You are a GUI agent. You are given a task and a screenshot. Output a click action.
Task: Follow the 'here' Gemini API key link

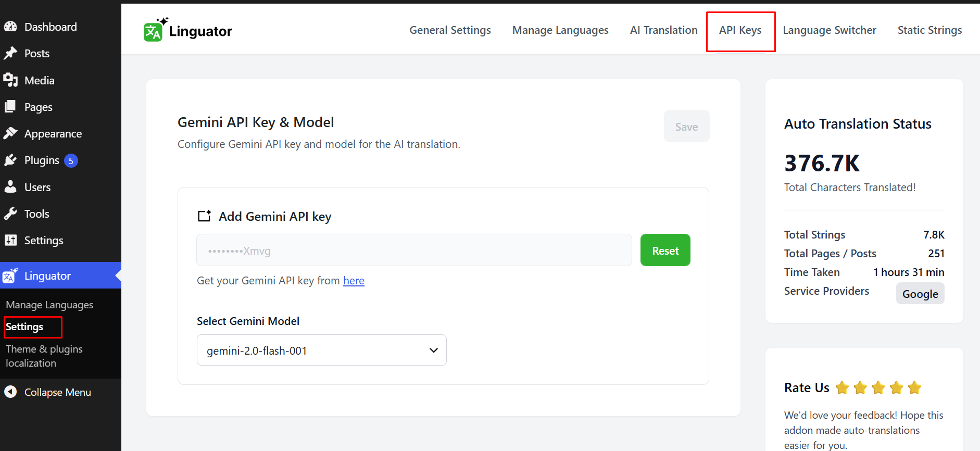[x=354, y=281]
